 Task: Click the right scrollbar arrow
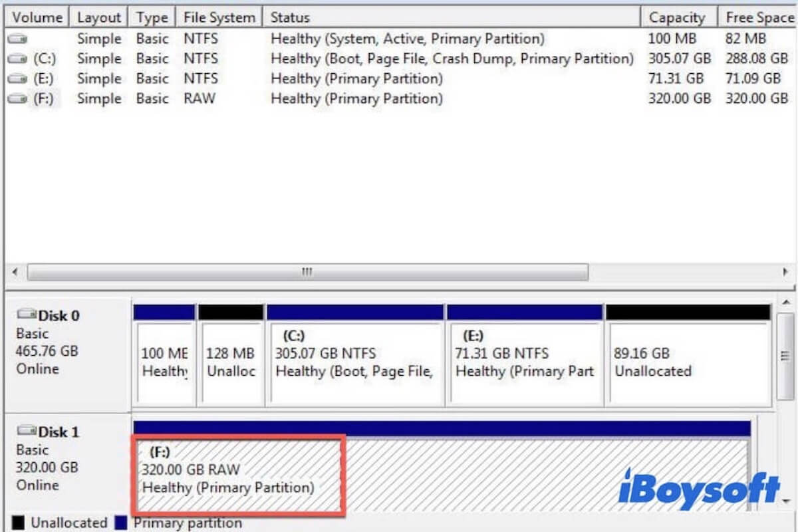787,272
